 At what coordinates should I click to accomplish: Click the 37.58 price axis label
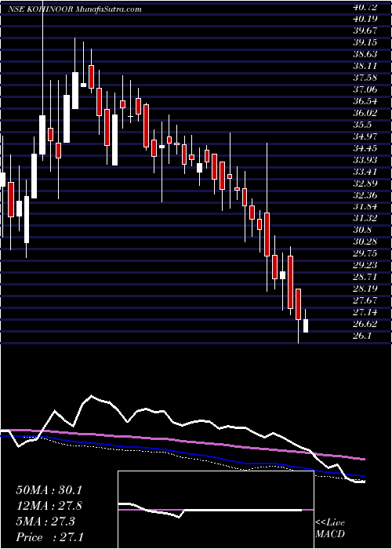(x=365, y=78)
